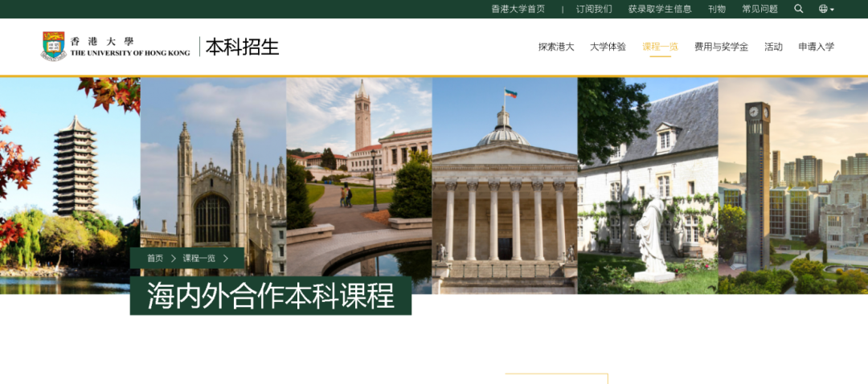Go to 课程一览 in breadcrumb
The image size is (868, 384).
(199, 259)
